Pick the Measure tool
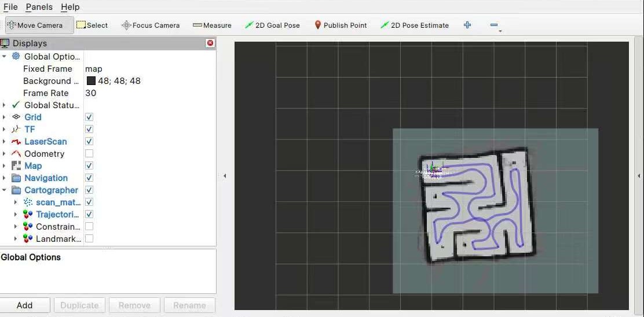The width and height of the screenshot is (644, 317). tap(212, 25)
